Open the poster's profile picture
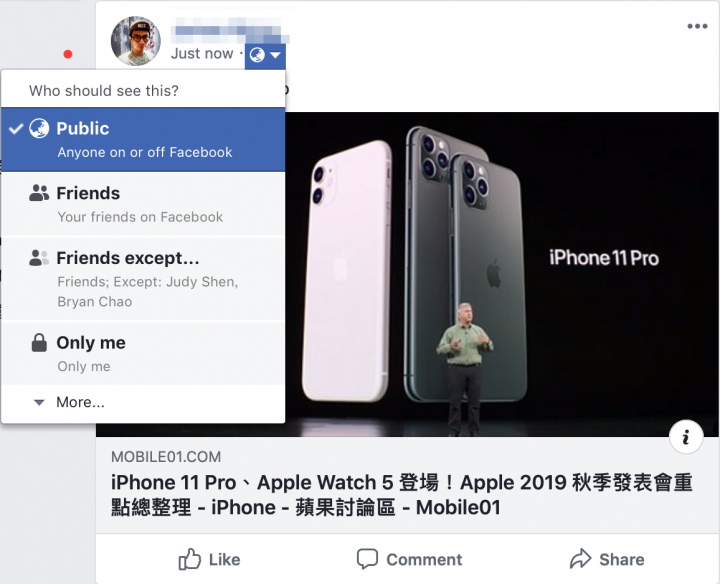The image size is (720, 584). 135,41
